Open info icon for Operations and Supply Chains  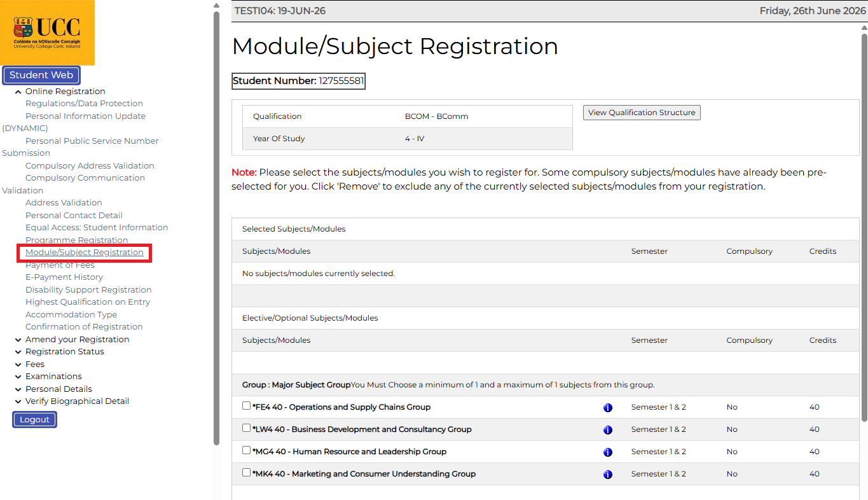tap(608, 408)
